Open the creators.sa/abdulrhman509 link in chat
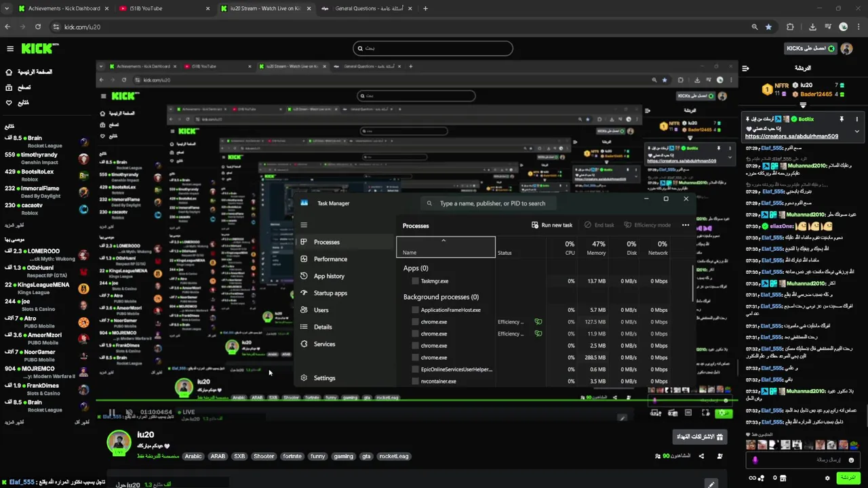The height and width of the screenshot is (488, 868). tap(791, 136)
